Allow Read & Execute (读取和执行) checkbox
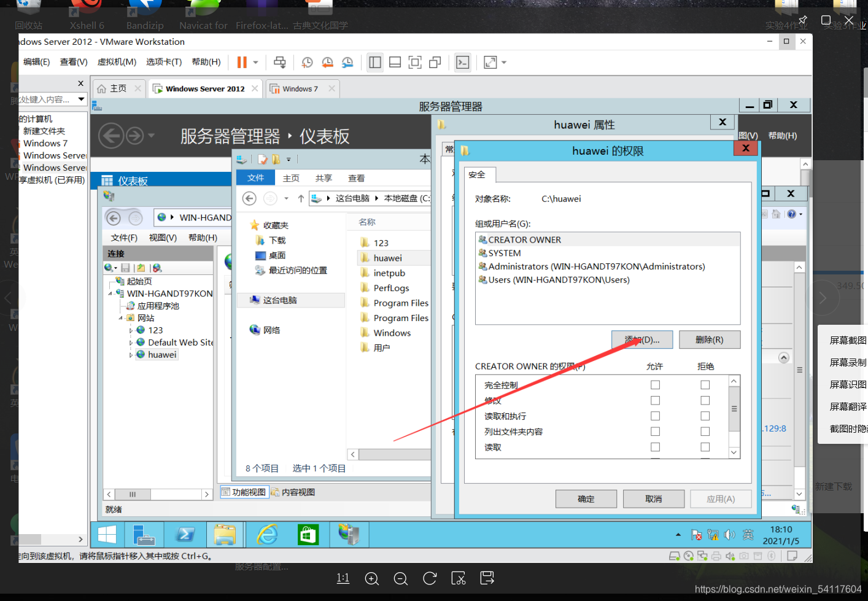 click(x=655, y=416)
